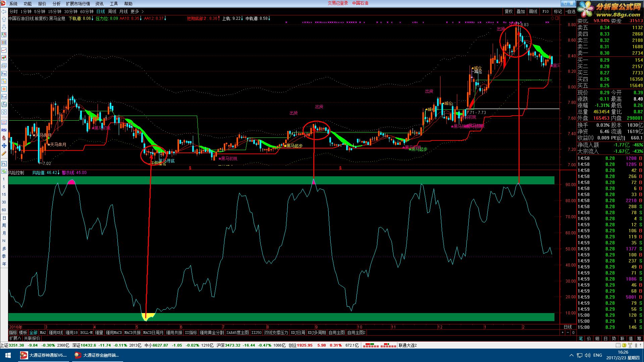Click the 关联报价 button
The height and width of the screenshot is (362, 644).
[x=32, y=338]
